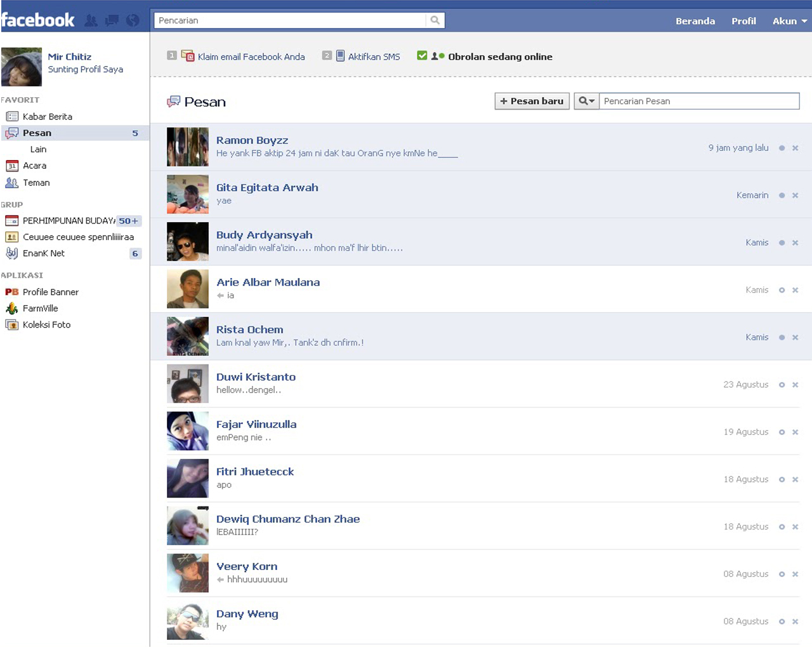812x650 pixels.
Task: Open the FarmVille app label
Action: click(41, 308)
